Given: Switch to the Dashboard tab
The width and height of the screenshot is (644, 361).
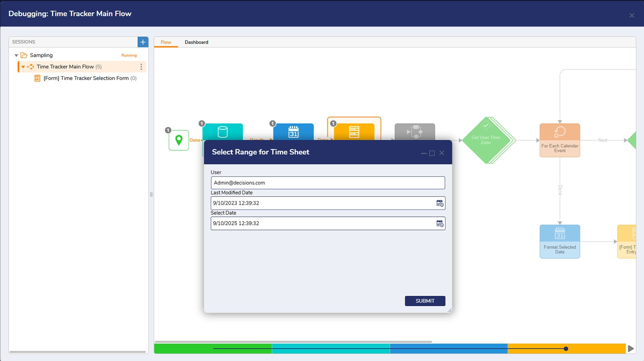Looking at the screenshot, I should coord(196,42).
